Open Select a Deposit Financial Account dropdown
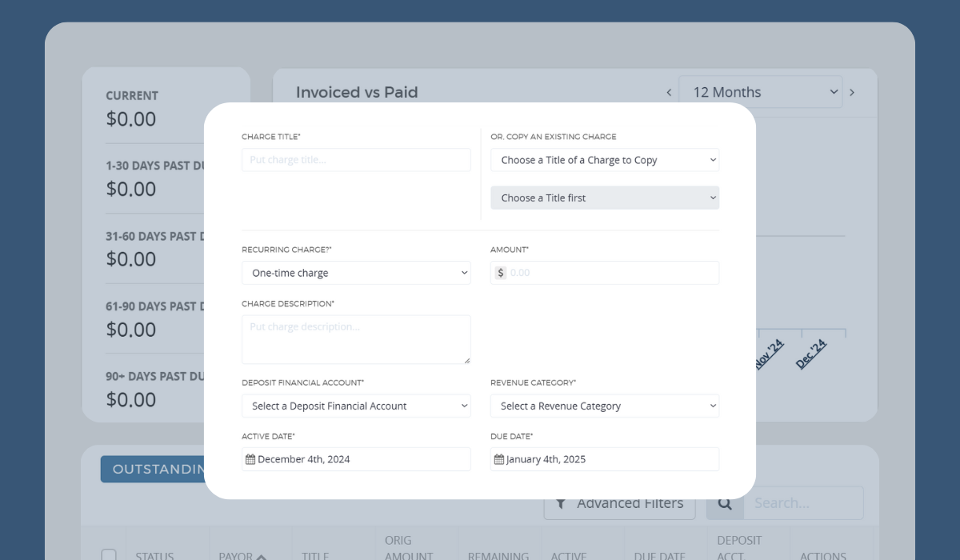The image size is (960, 560). pos(356,406)
